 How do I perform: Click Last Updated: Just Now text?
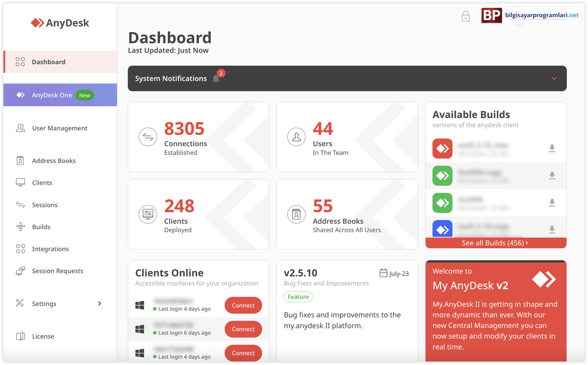pyautogui.click(x=168, y=51)
